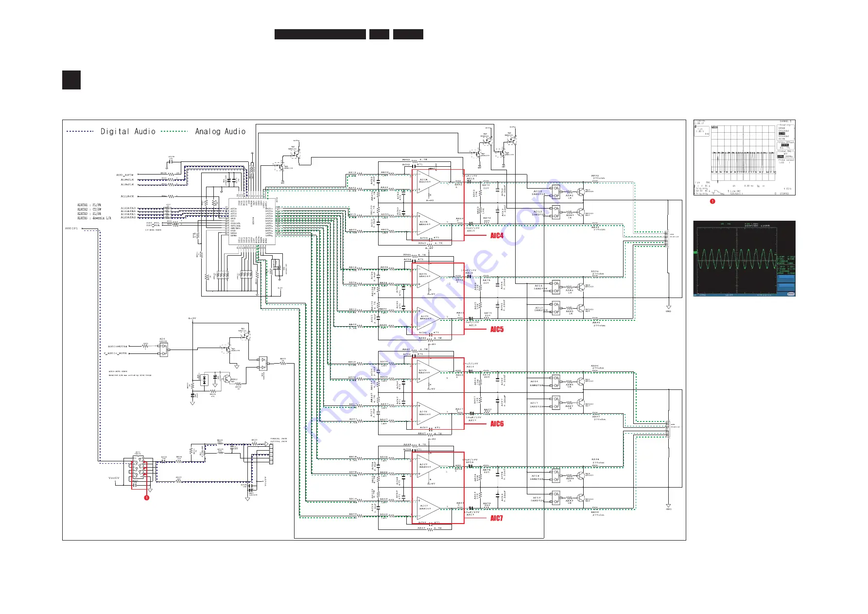The width and height of the screenshot is (868, 614).
Task: Click the A1MCLK signal name
Action: pos(127,180)
